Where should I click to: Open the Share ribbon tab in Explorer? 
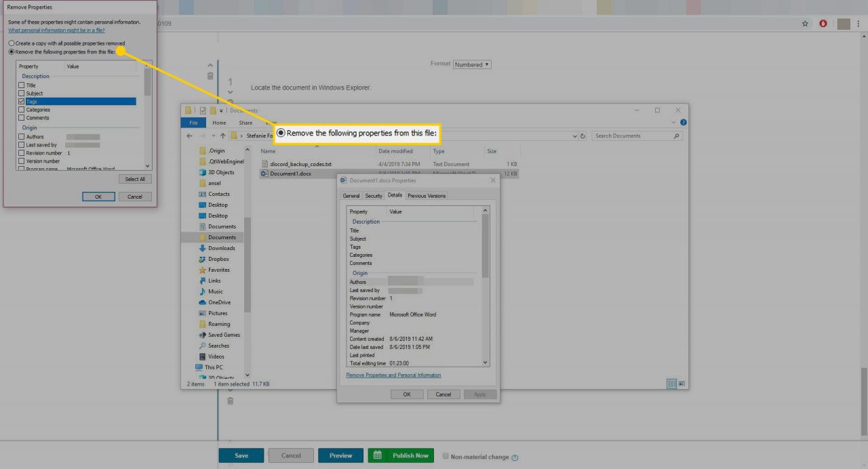coord(245,123)
